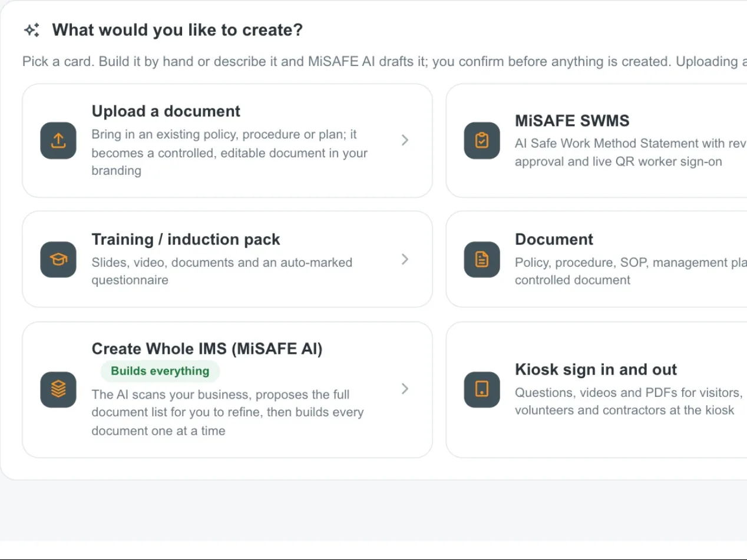This screenshot has height=560, width=747.
Task: Click the Slides, video, documents description
Action: pyautogui.click(x=222, y=271)
